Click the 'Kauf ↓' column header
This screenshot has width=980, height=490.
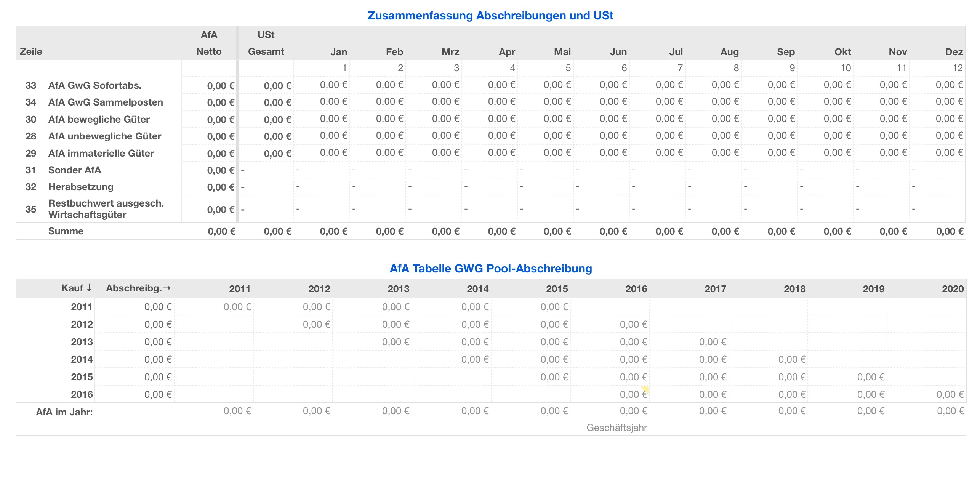[77, 288]
